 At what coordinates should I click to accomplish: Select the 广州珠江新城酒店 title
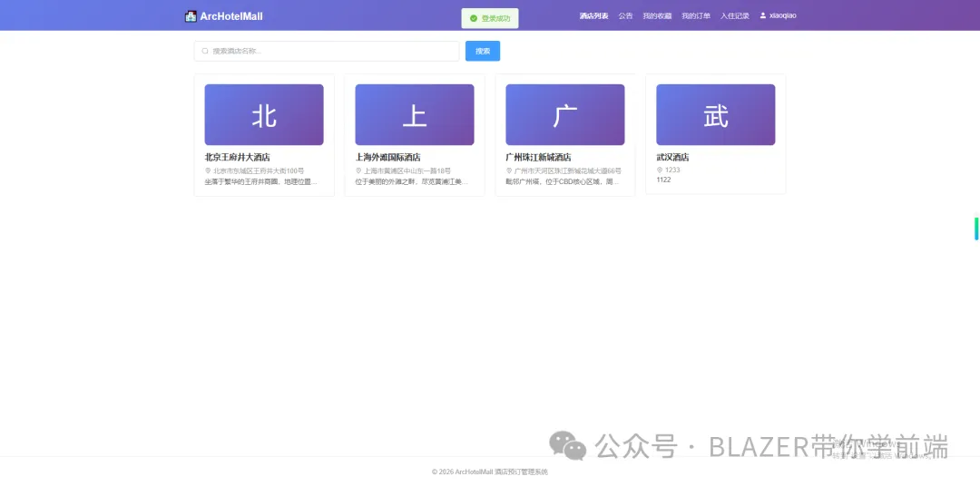click(x=539, y=158)
